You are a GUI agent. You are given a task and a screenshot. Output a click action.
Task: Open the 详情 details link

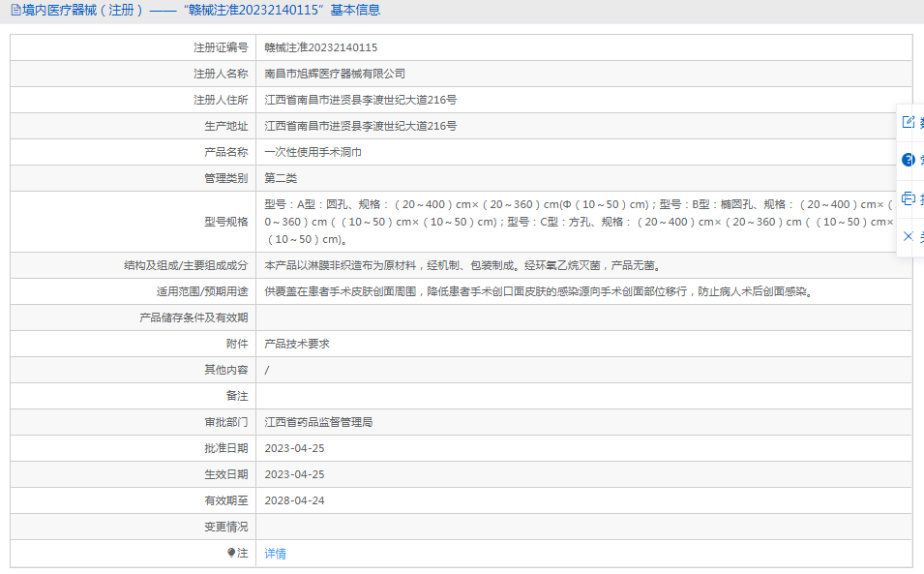275,554
